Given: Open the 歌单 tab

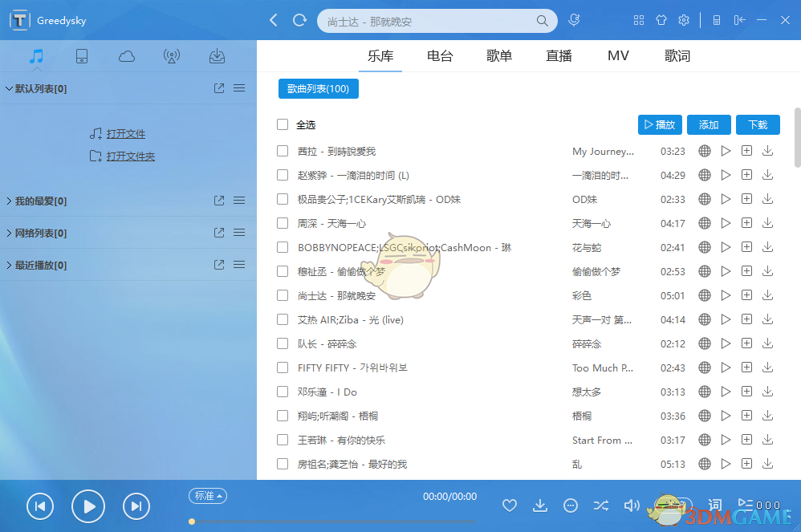Looking at the screenshot, I should click(499, 55).
